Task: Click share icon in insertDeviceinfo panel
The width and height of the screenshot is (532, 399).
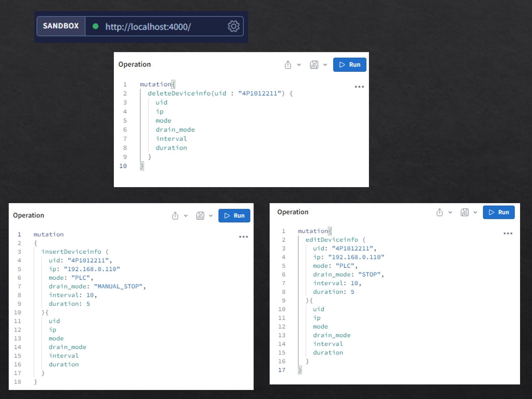Action: click(175, 216)
